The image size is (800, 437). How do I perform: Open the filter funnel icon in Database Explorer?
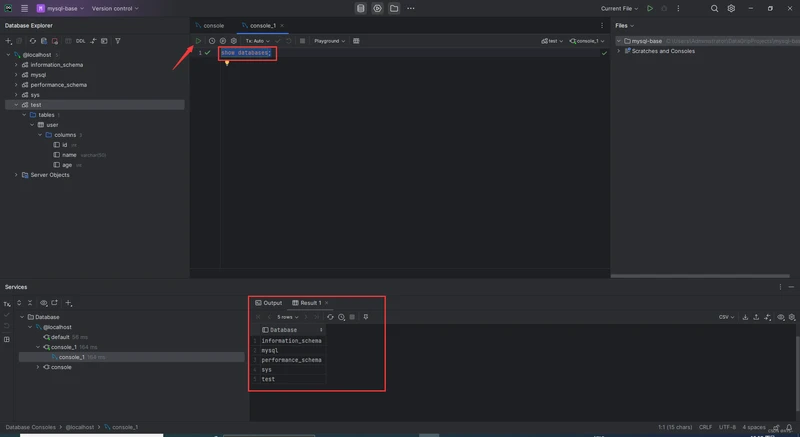pos(117,41)
